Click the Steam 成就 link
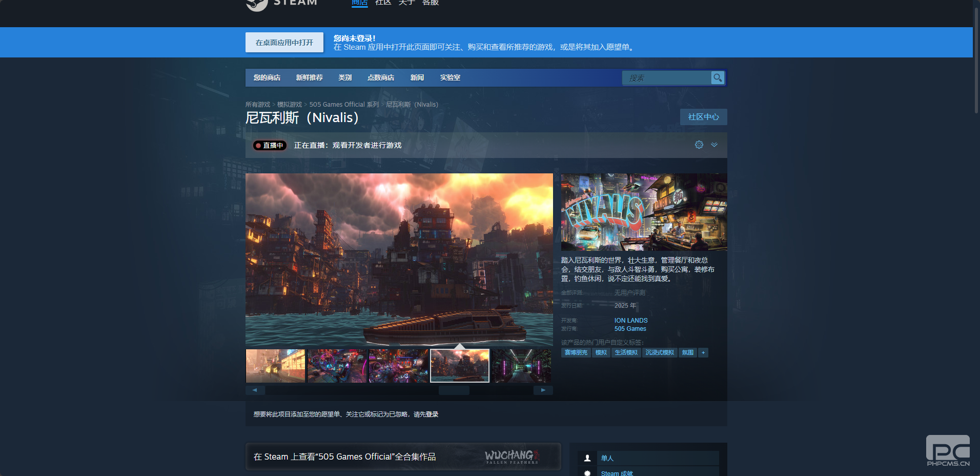Screen dimensions: 980x476 pos(617,473)
